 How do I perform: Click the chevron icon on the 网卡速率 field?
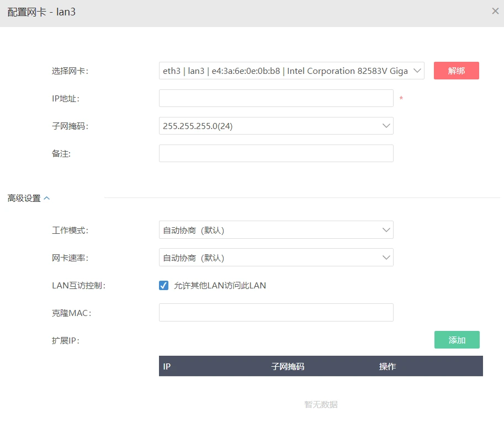click(386, 258)
